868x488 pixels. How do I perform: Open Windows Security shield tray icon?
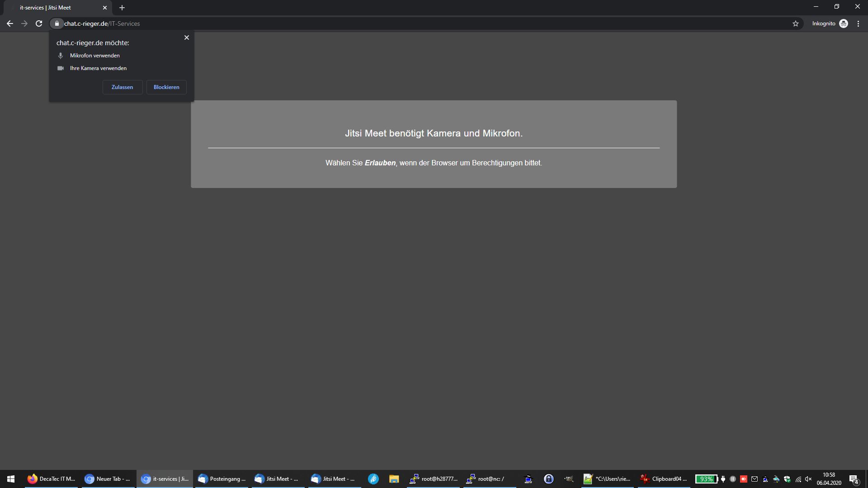point(787,479)
